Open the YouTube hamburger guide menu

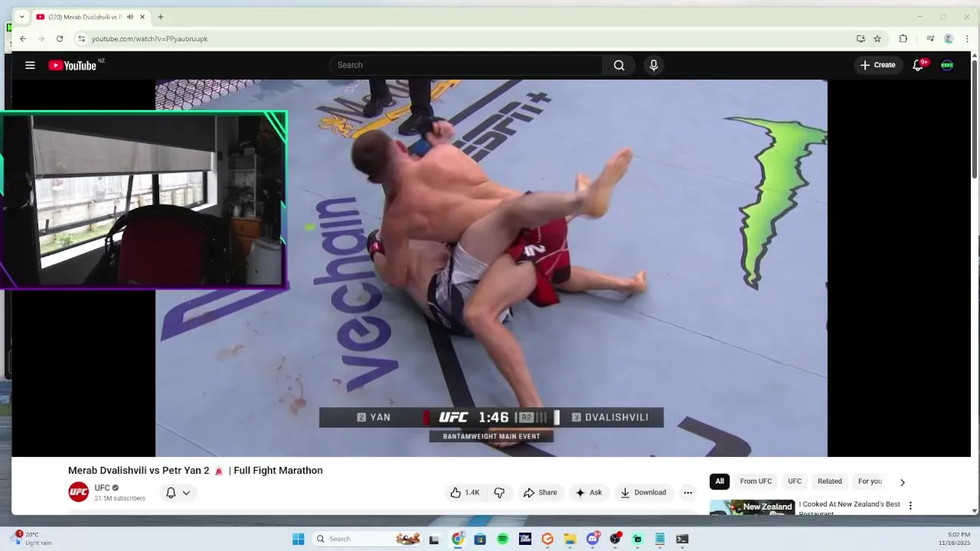coord(30,65)
